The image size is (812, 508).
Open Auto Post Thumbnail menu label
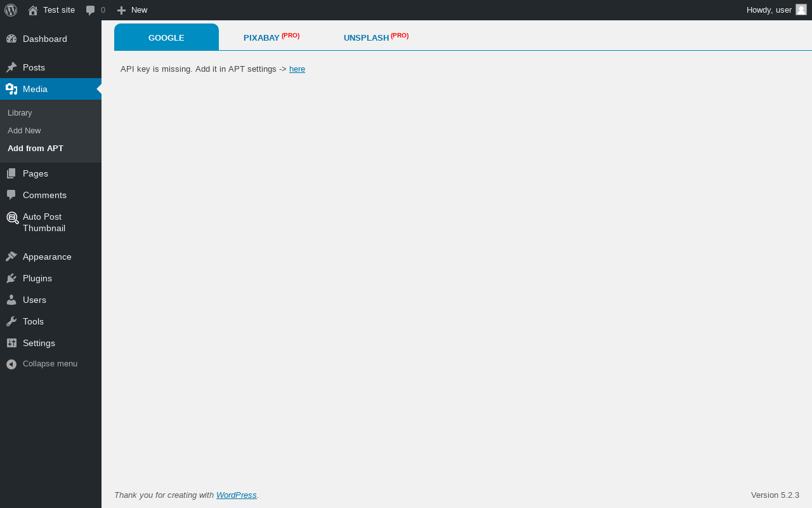point(44,222)
